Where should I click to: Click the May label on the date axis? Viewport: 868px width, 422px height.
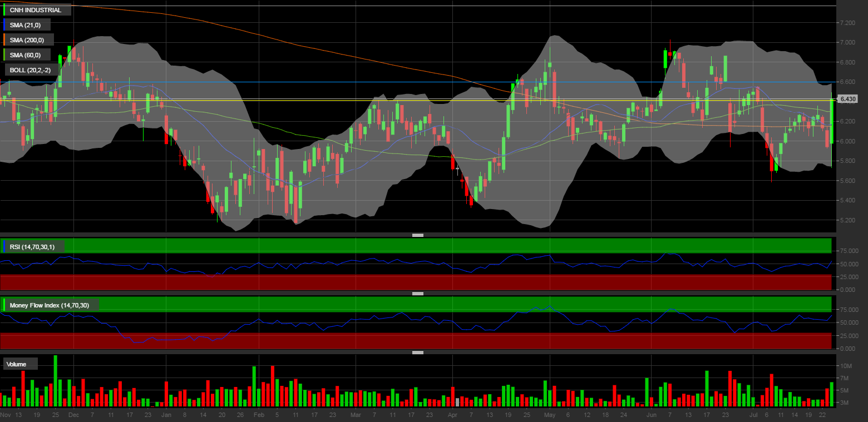pyautogui.click(x=550, y=415)
